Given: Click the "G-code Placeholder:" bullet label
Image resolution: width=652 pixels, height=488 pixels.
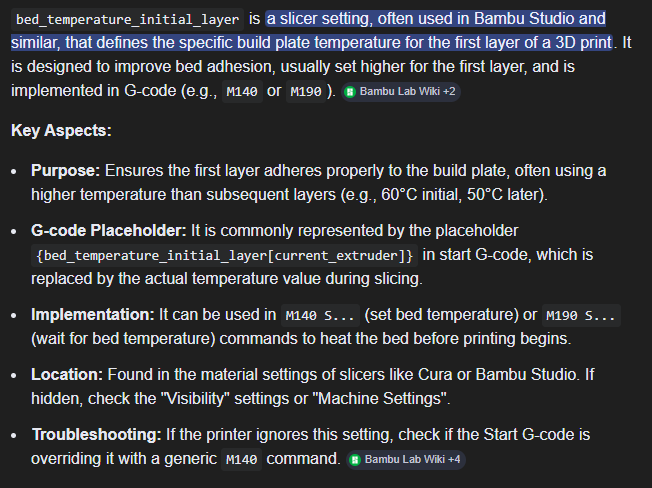Looking at the screenshot, I should pos(106,231).
